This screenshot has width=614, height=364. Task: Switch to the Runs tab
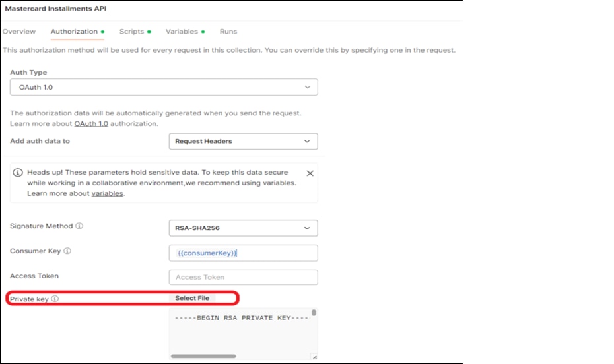click(228, 32)
